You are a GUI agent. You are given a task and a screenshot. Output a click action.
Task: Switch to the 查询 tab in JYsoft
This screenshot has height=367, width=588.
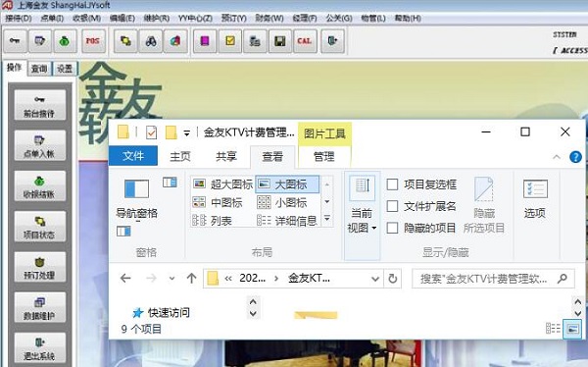39,69
